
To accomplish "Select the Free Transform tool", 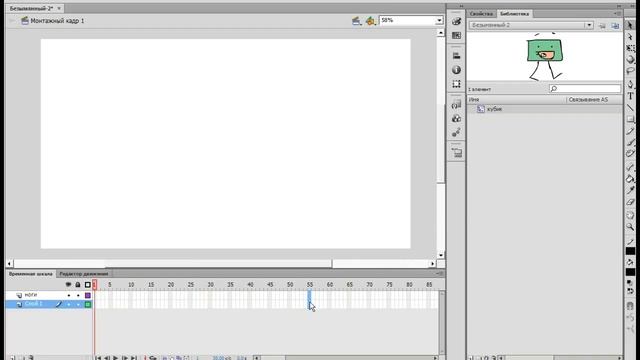I will pos(630,48).
